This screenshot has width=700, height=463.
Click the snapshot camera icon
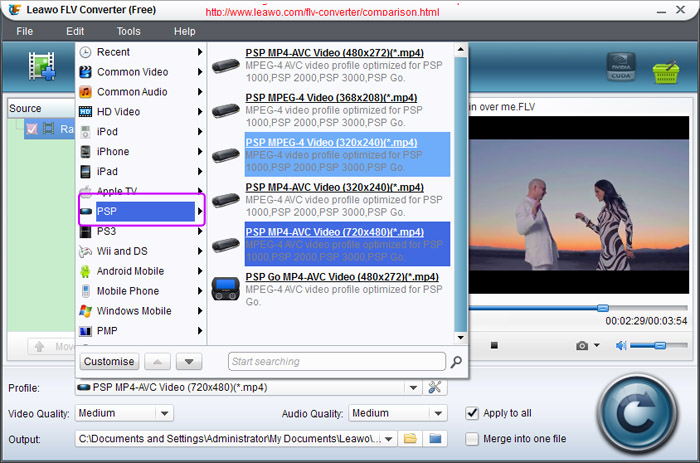pyautogui.click(x=582, y=346)
